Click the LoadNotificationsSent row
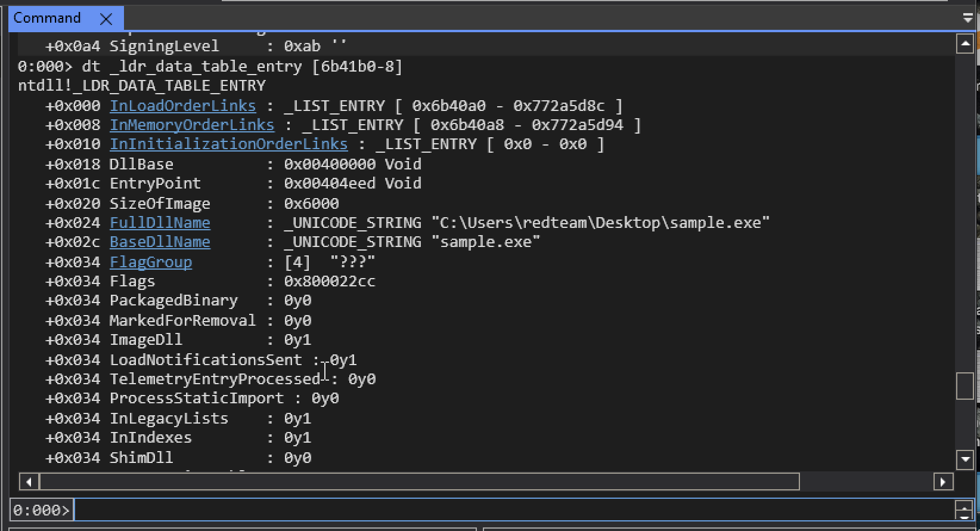The image size is (980, 531). pos(201,360)
